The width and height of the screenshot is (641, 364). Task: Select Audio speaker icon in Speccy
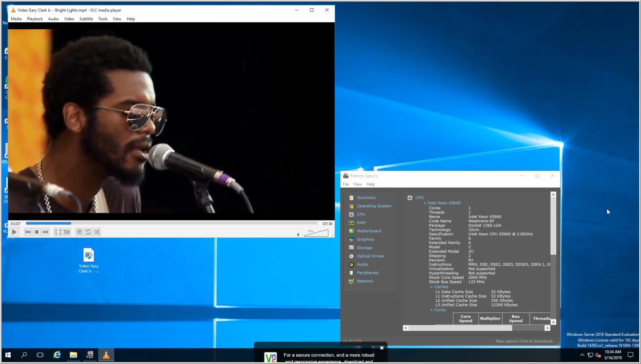coord(351,264)
